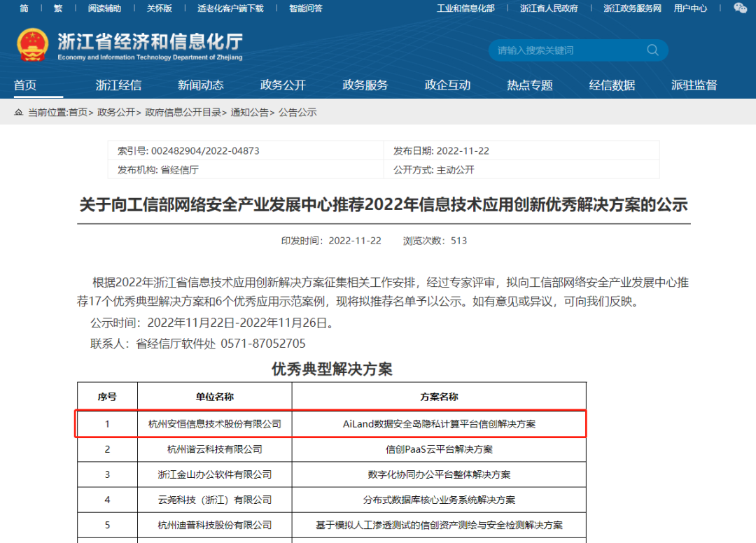Click the search magnifier icon
Viewport: 756px width, 543px height.
pyautogui.click(x=652, y=50)
